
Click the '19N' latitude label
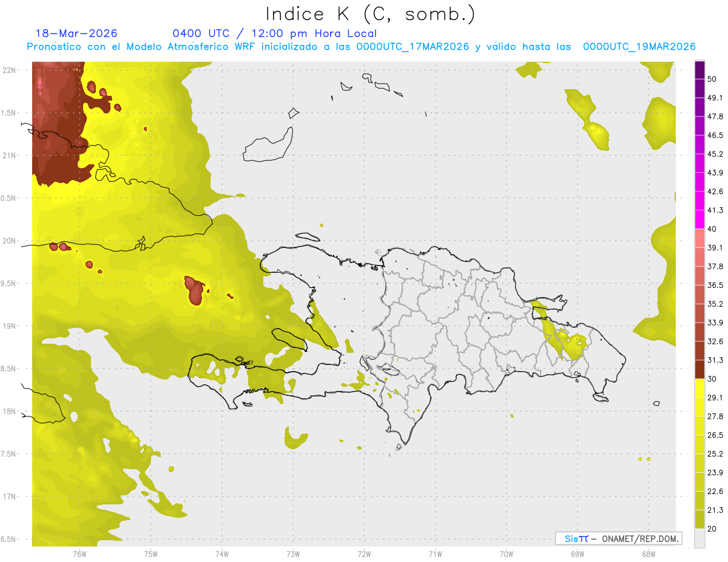[8, 326]
